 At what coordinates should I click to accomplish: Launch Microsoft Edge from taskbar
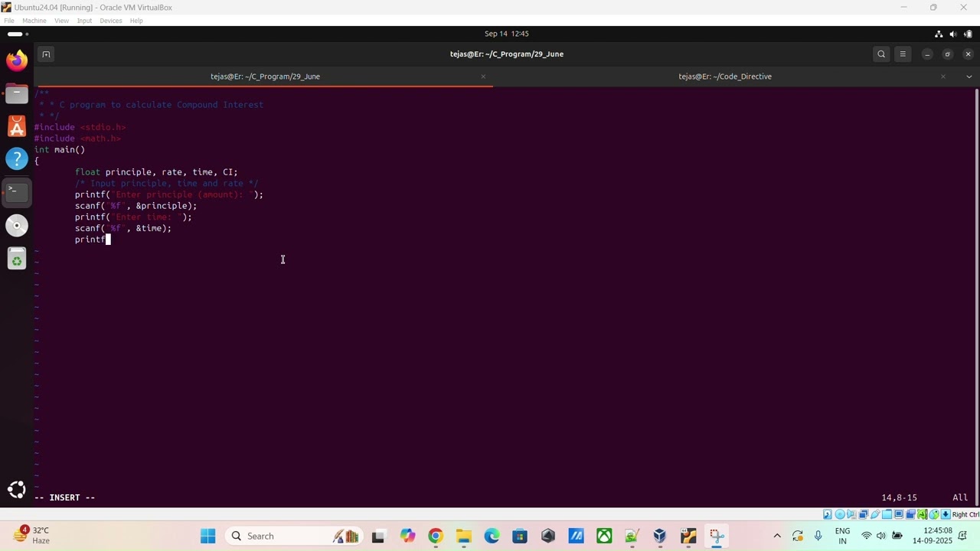pyautogui.click(x=492, y=536)
